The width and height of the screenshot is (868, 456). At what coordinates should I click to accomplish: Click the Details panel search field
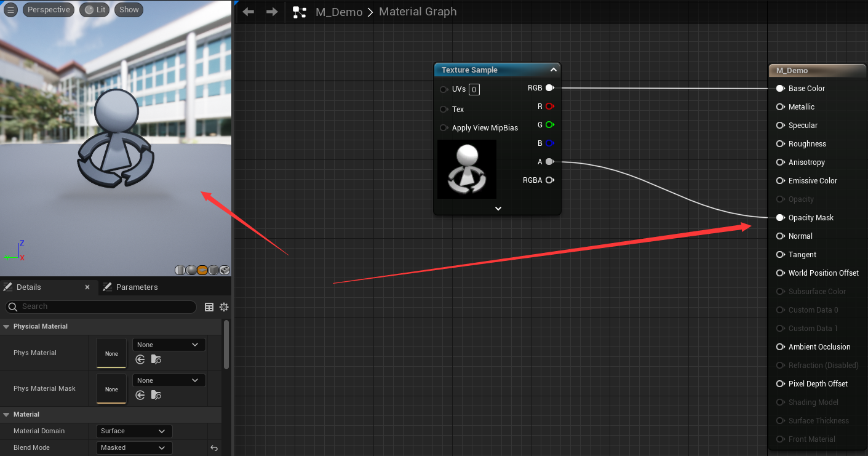coord(105,306)
